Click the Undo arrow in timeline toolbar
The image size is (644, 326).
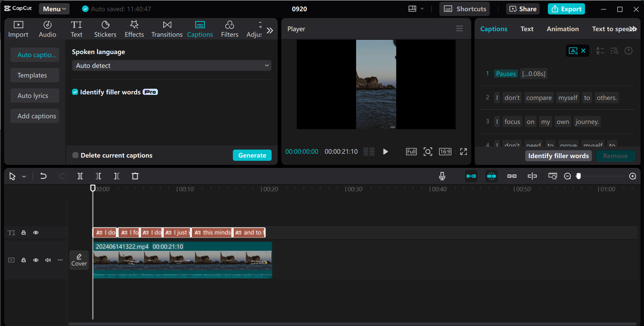[43, 176]
